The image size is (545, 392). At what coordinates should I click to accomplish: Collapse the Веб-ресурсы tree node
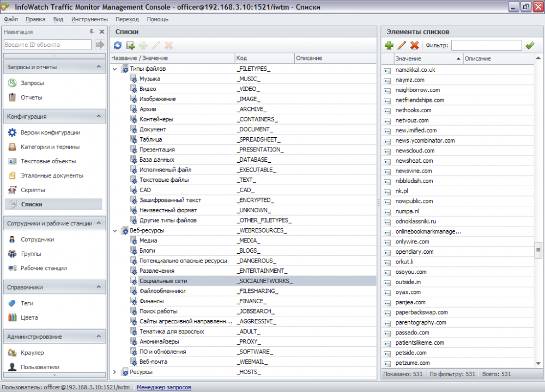[114, 230]
